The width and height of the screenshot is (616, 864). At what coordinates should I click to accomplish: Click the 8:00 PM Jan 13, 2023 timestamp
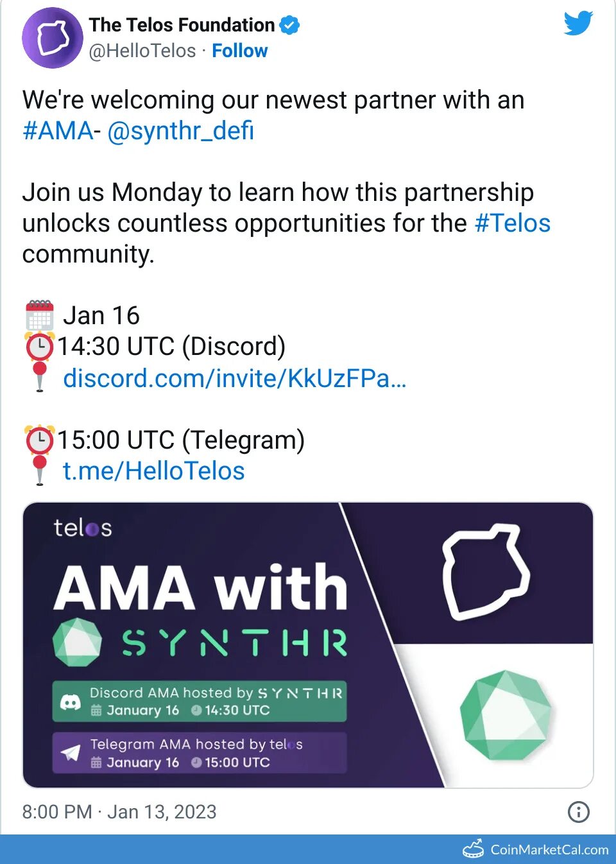(x=119, y=812)
